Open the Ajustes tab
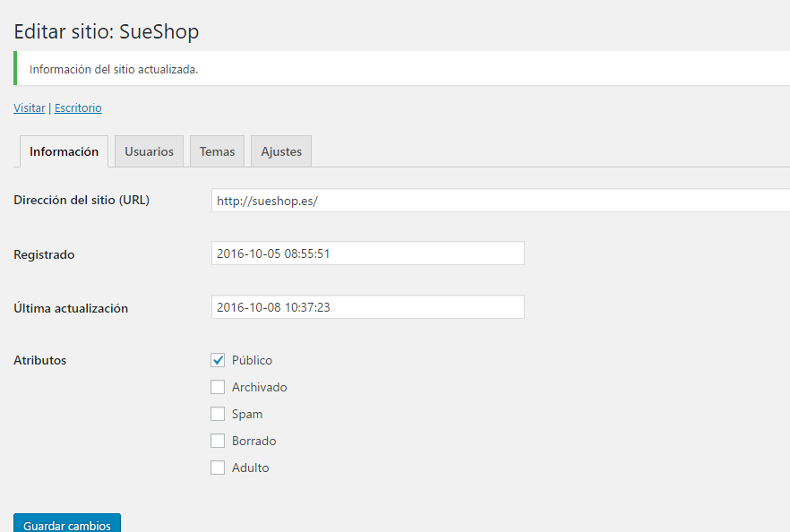This screenshot has height=532, width=790. click(x=281, y=151)
